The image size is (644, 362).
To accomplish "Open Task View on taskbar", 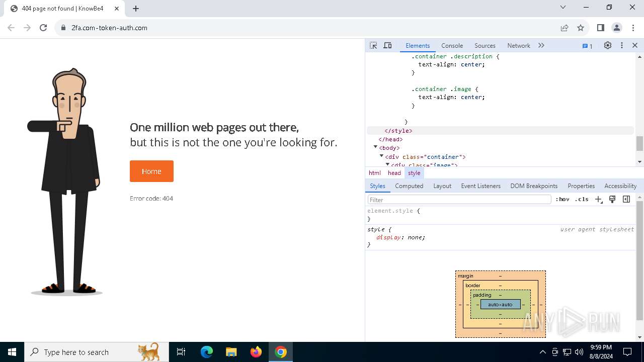I will point(181,352).
